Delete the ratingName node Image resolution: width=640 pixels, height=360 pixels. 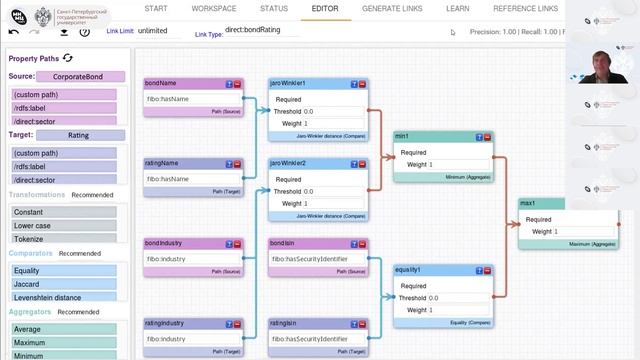(x=237, y=164)
